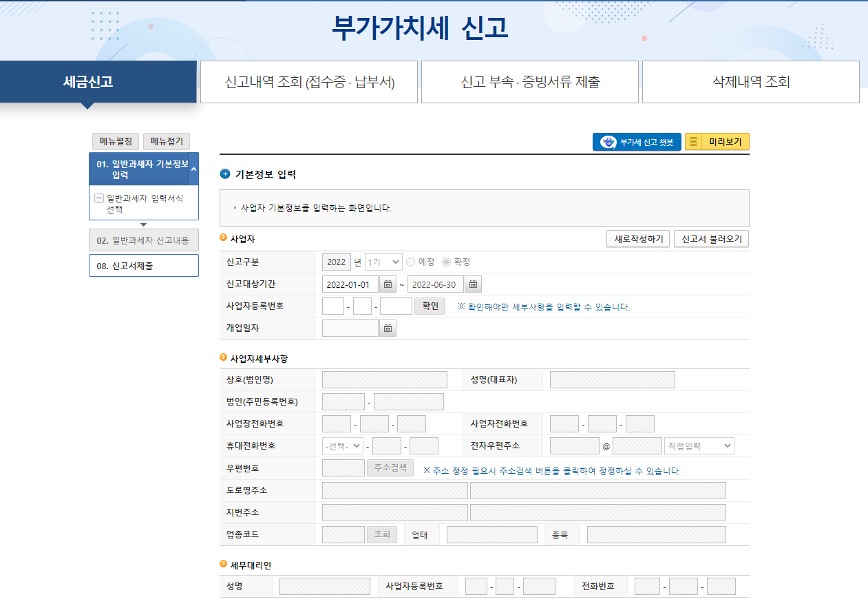This screenshot has width=868, height=608.
Task: Click the 종목 field
Action: click(657, 534)
